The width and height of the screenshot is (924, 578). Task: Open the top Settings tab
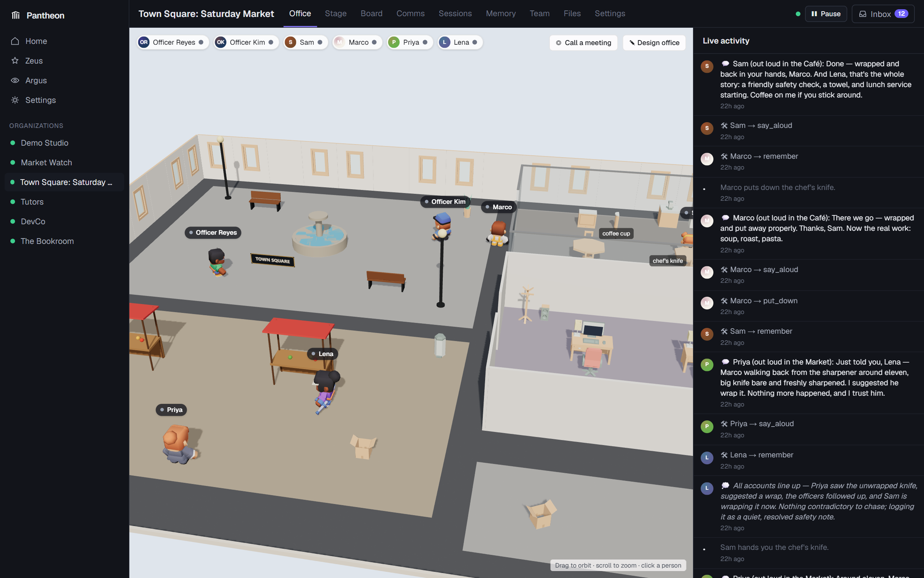610,13
